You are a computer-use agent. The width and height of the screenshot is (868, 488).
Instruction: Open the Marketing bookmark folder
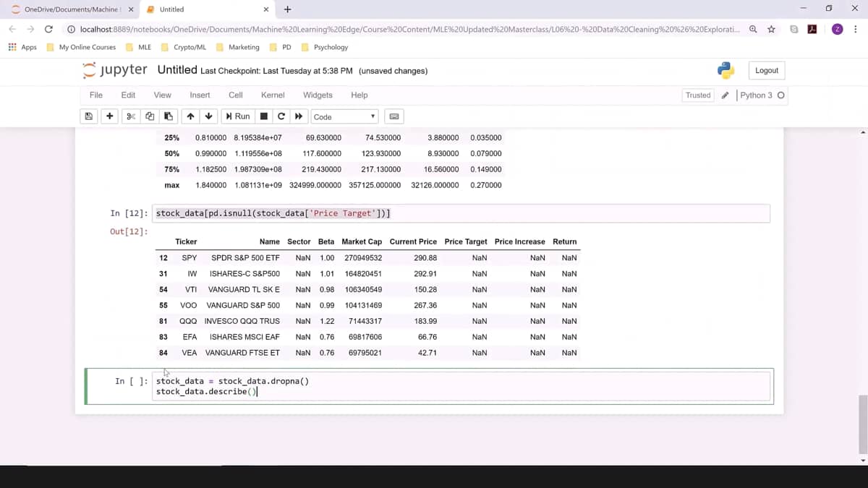(237, 47)
